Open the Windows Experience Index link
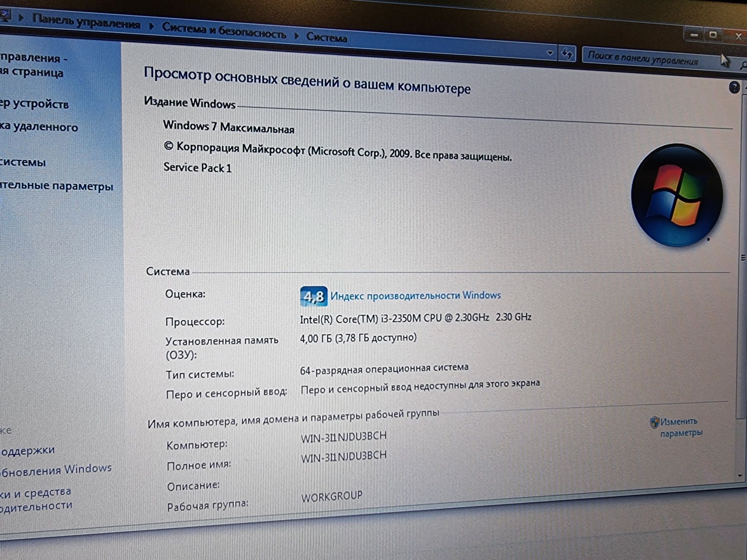The height and width of the screenshot is (560, 747). click(415, 296)
